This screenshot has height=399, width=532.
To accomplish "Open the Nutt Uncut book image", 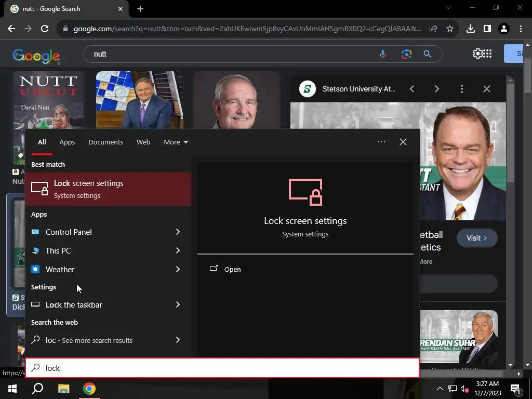I will pos(48,100).
